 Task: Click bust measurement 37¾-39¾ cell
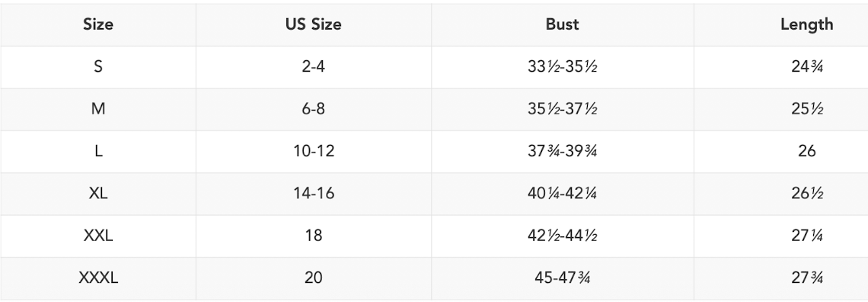(x=562, y=151)
